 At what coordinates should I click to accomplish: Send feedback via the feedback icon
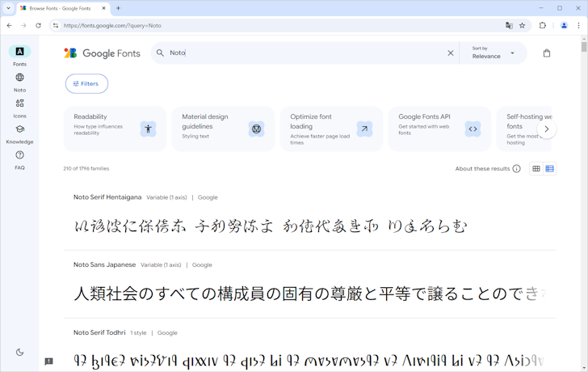click(x=48, y=361)
